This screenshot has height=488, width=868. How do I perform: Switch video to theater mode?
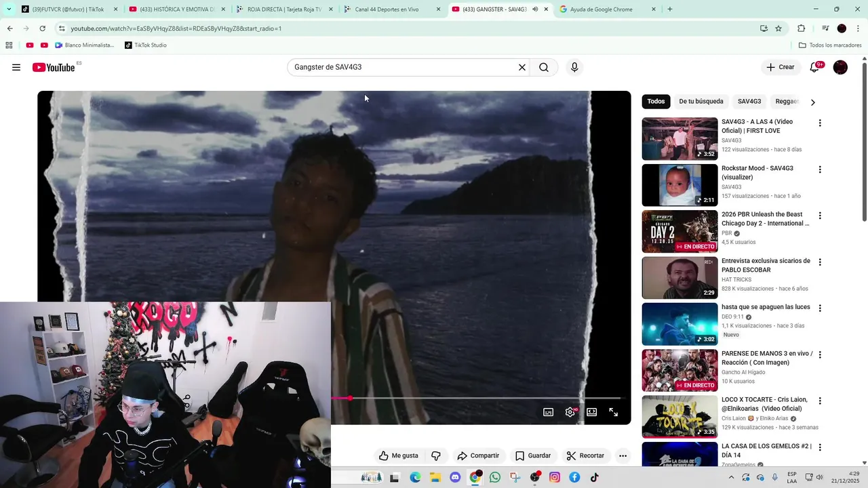click(591, 412)
